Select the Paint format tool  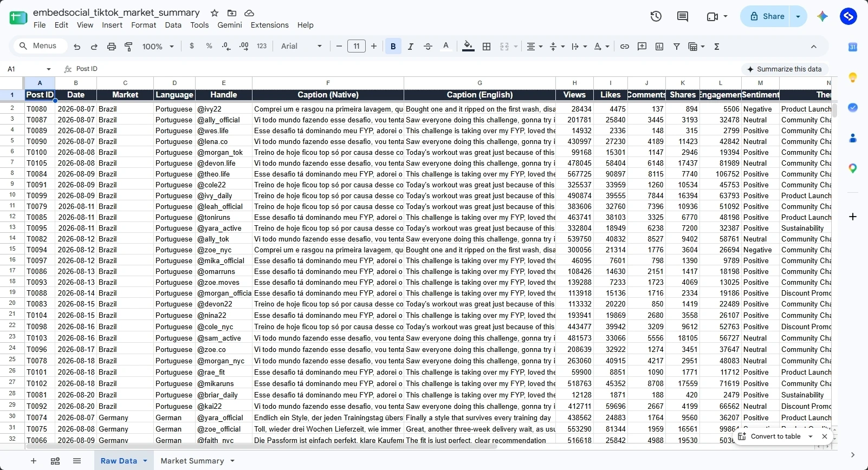point(129,47)
